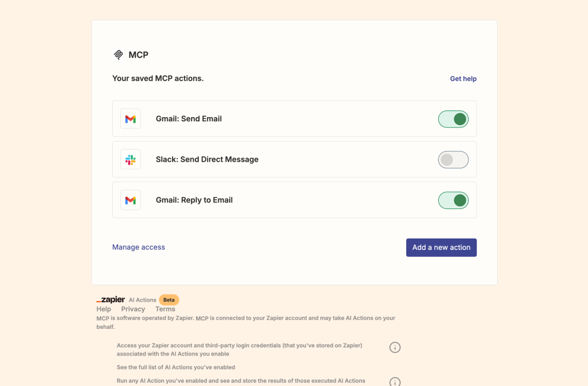Click the AI Actions label next to the Zapier logo
The height and width of the screenshot is (386, 588).
click(142, 299)
